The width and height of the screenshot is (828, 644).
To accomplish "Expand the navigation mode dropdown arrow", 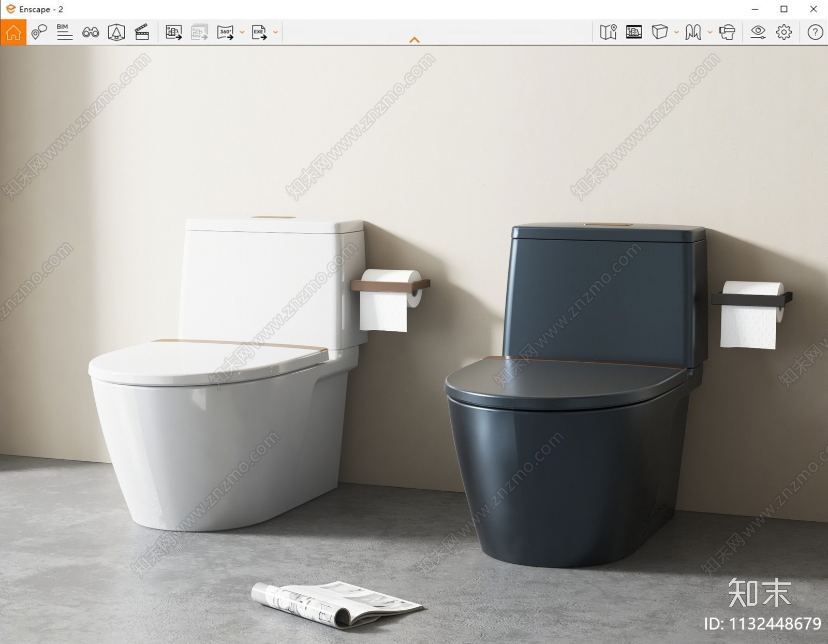I will [x=710, y=32].
